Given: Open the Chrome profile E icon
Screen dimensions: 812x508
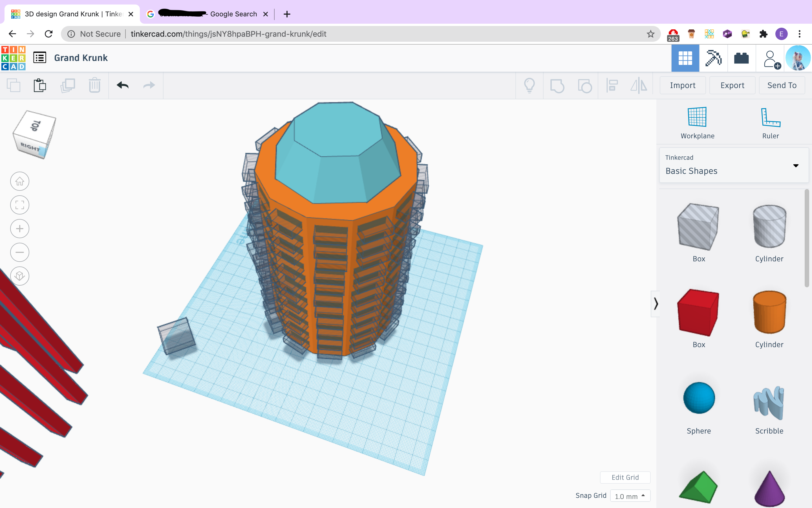Looking at the screenshot, I should pos(782,34).
